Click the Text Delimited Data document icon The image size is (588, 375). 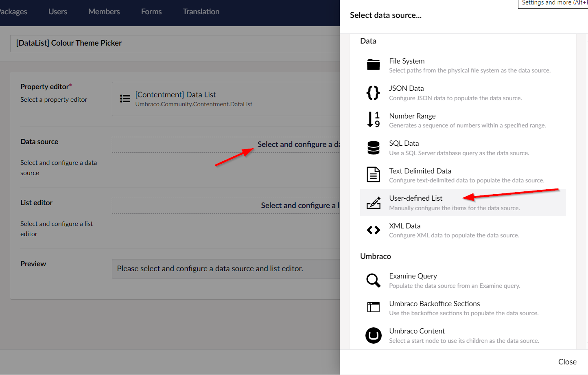pos(373,175)
